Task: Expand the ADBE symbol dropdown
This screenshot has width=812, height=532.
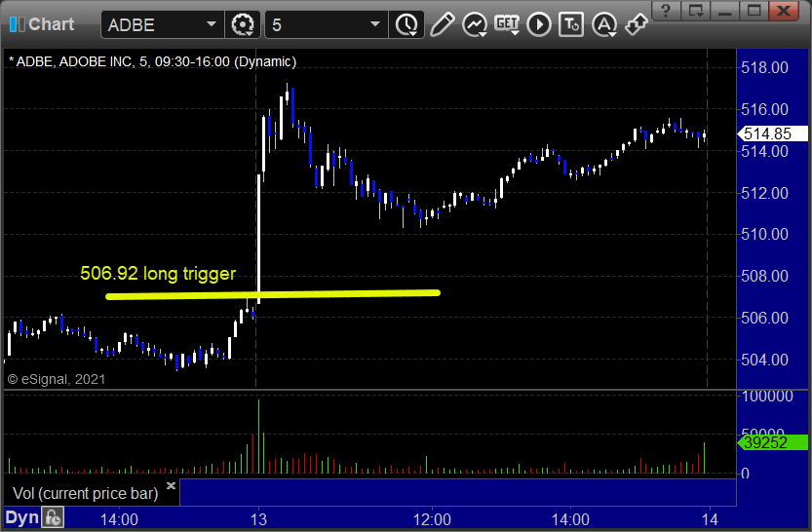Action: 212,24
